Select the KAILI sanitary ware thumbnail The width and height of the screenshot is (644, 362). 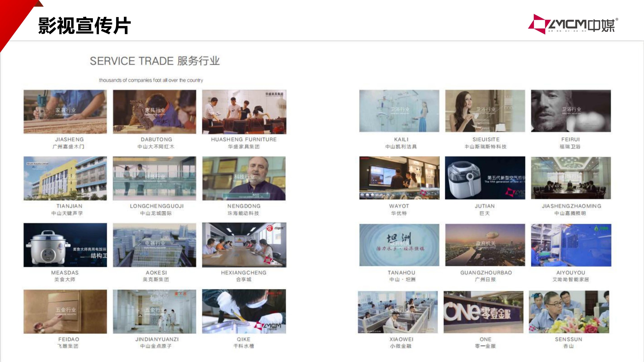[399, 111]
